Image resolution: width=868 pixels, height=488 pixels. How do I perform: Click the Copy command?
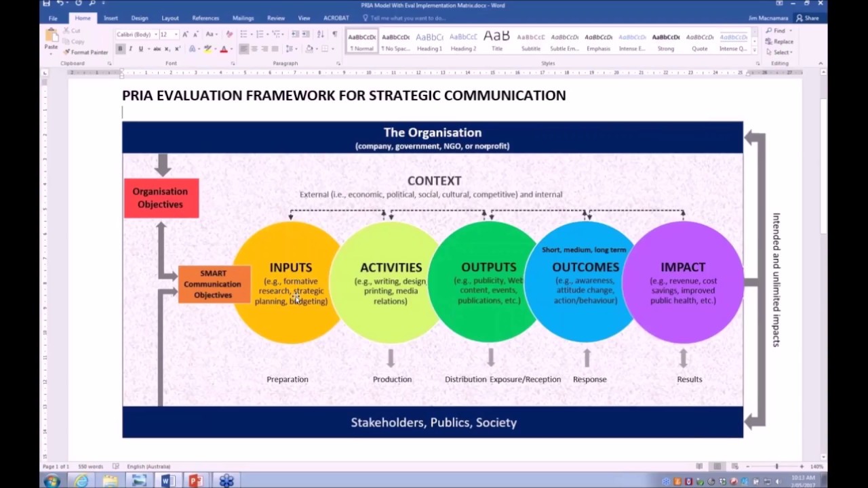pyautogui.click(x=73, y=41)
